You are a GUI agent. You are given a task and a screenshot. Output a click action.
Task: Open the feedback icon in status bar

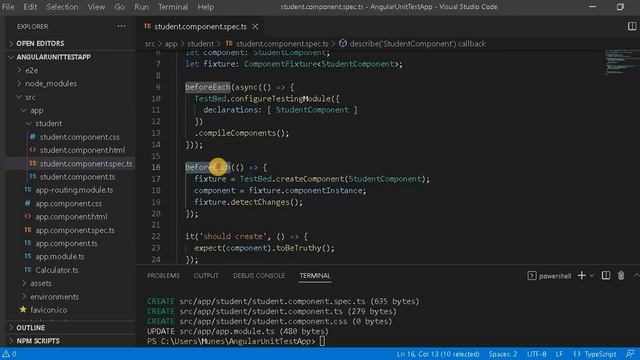point(630,354)
